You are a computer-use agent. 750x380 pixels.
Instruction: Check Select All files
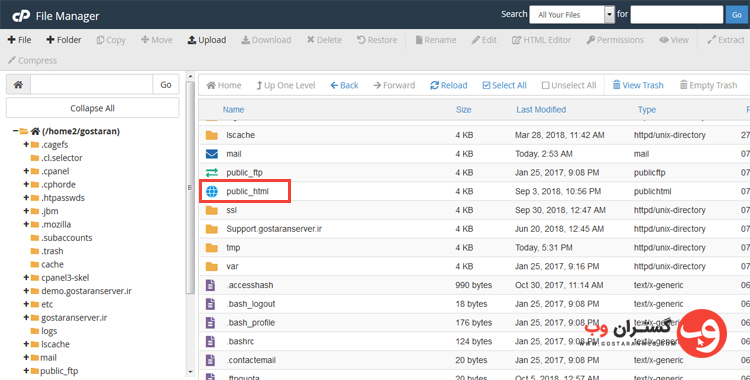pyautogui.click(x=505, y=85)
